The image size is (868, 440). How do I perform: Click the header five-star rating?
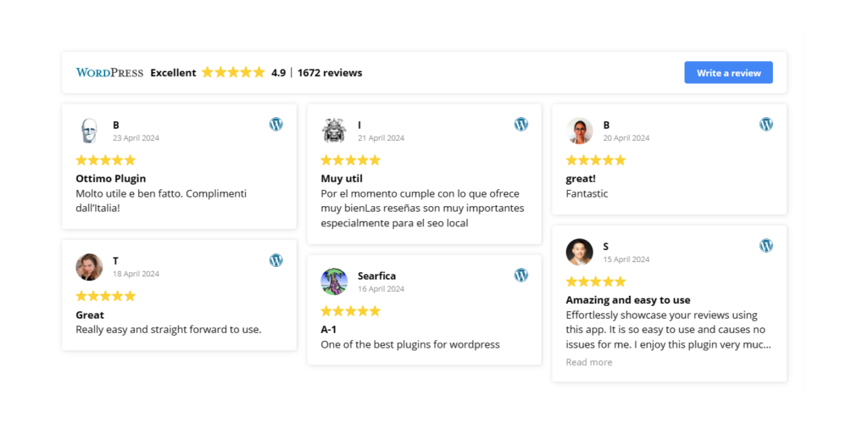[x=233, y=73]
